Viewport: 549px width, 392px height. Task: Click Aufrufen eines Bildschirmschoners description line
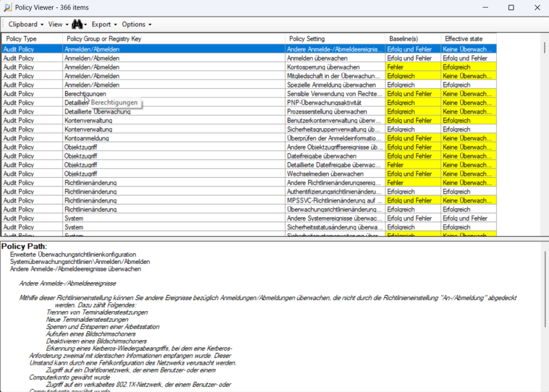pos(91,334)
